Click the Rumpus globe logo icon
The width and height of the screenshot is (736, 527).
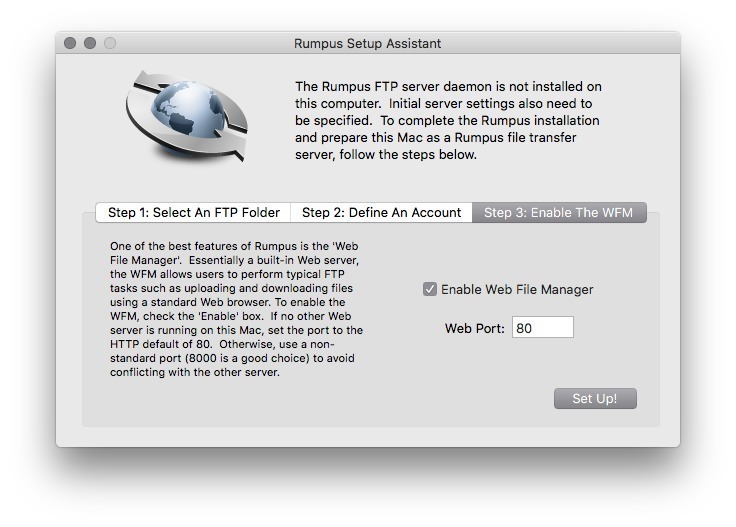pyautogui.click(x=187, y=116)
